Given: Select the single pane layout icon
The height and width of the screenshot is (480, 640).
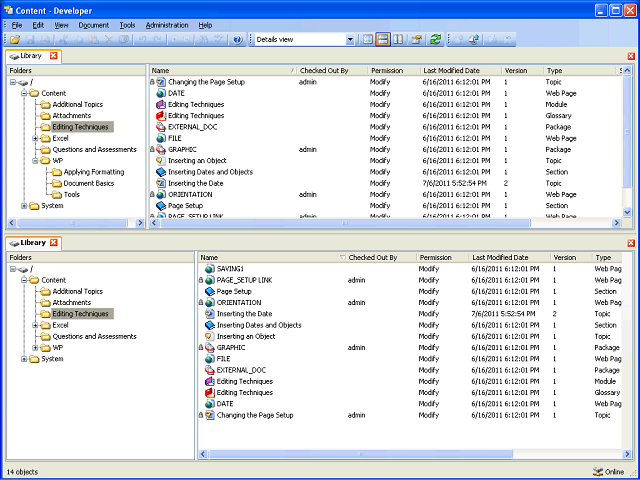Looking at the screenshot, I should [368, 40].
